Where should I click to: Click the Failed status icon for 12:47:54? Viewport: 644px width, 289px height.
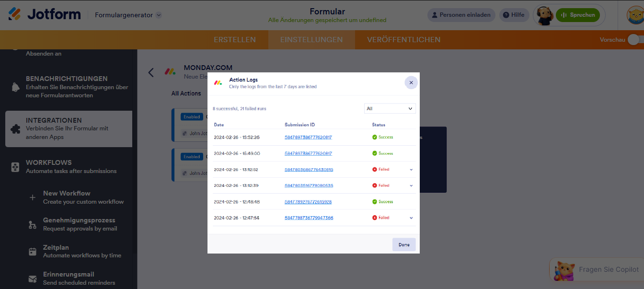375,218
